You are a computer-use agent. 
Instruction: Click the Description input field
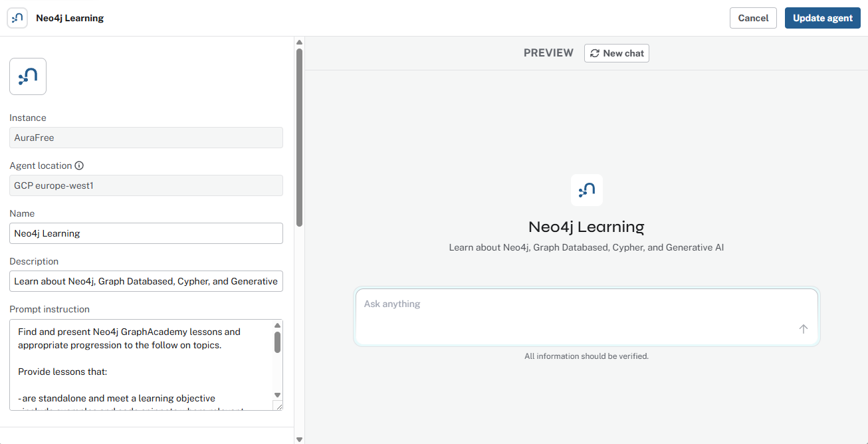pyautogui.click(x=146, y=281)
